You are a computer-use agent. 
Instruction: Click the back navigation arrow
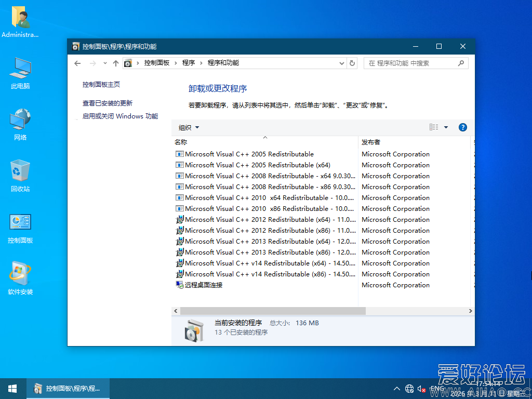(x=77, y=63)
